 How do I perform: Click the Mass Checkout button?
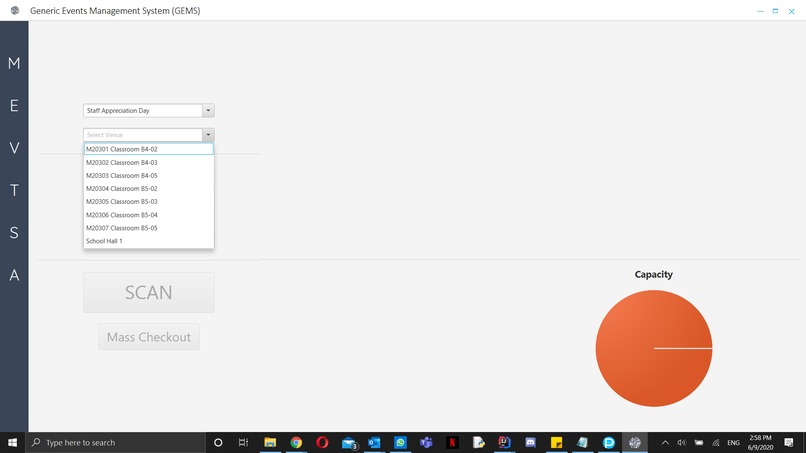[149, 337]
